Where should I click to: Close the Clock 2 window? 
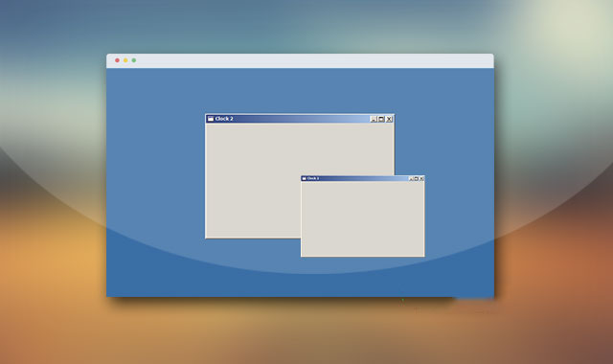(x=390, y=119)
